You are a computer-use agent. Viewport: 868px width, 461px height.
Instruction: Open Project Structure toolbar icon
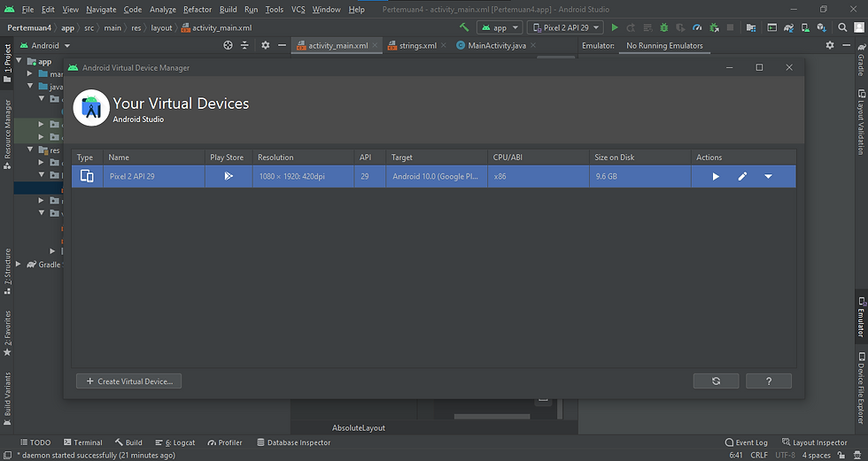(x=751, y=27)
